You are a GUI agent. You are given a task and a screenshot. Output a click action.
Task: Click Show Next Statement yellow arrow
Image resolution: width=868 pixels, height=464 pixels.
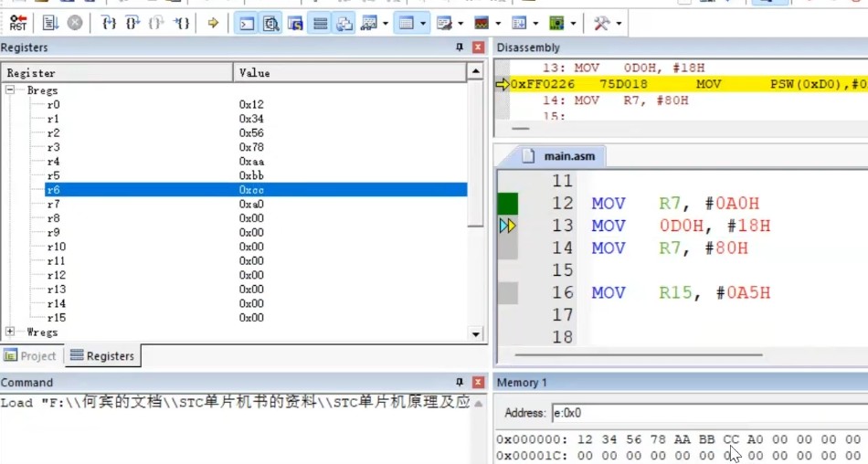point(213,23)
